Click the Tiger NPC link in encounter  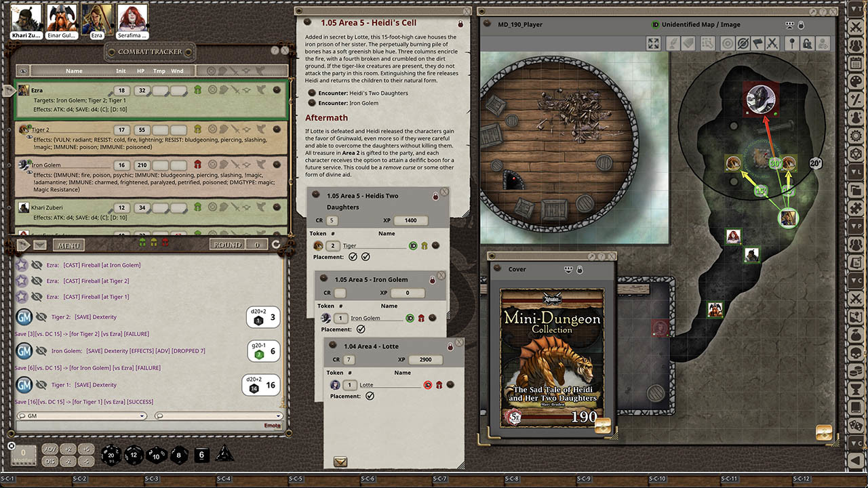(x=351, y=246)
